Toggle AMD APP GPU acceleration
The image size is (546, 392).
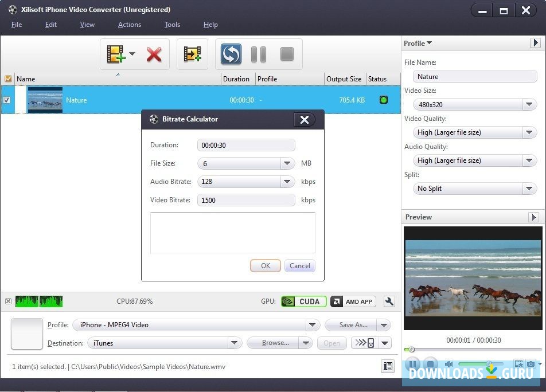pyautogui.click(x=353, y=301)
